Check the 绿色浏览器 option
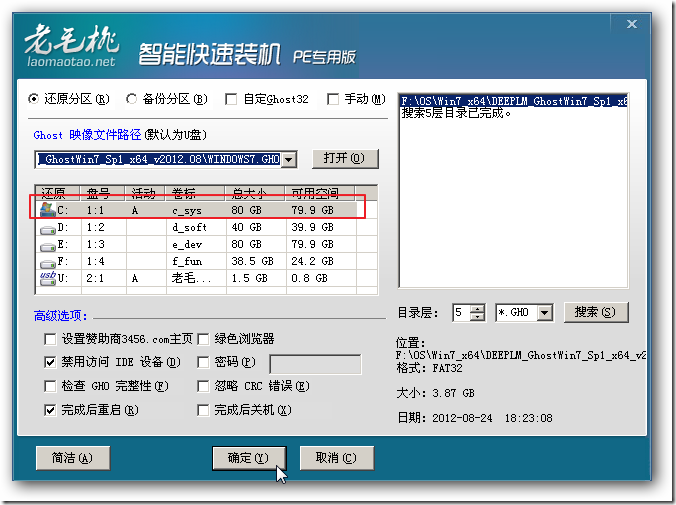 (x=203, y=339)
